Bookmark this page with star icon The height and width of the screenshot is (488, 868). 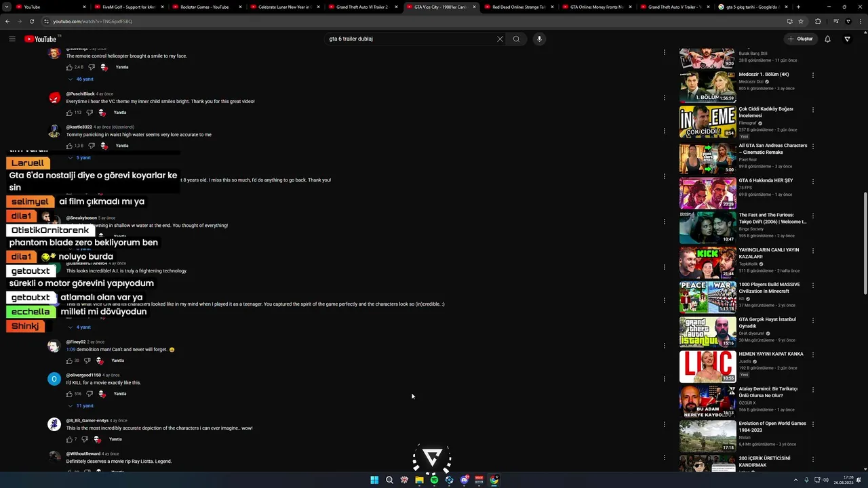click(x=800, y=21)
